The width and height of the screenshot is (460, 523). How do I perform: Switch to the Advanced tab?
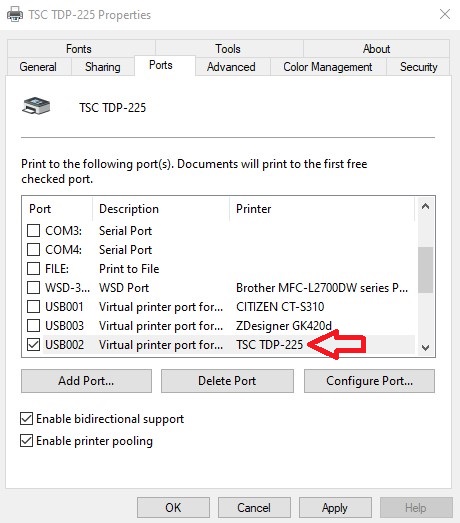231,67
